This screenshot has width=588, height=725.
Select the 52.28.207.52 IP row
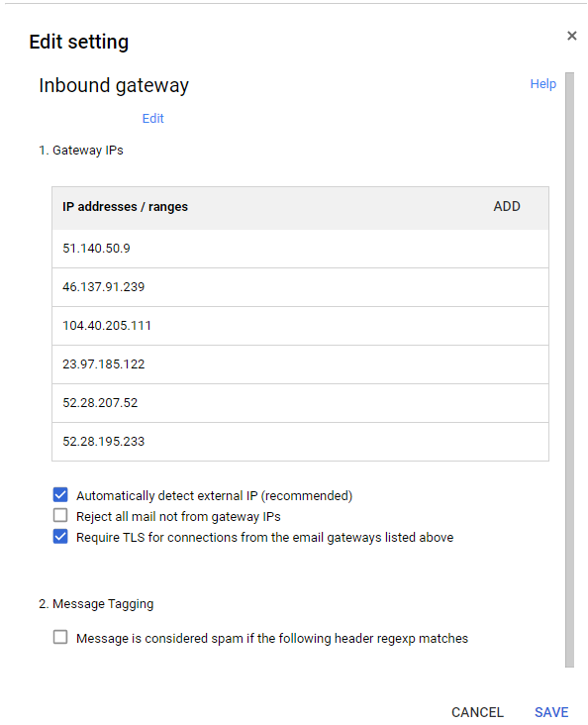point(300,403)
